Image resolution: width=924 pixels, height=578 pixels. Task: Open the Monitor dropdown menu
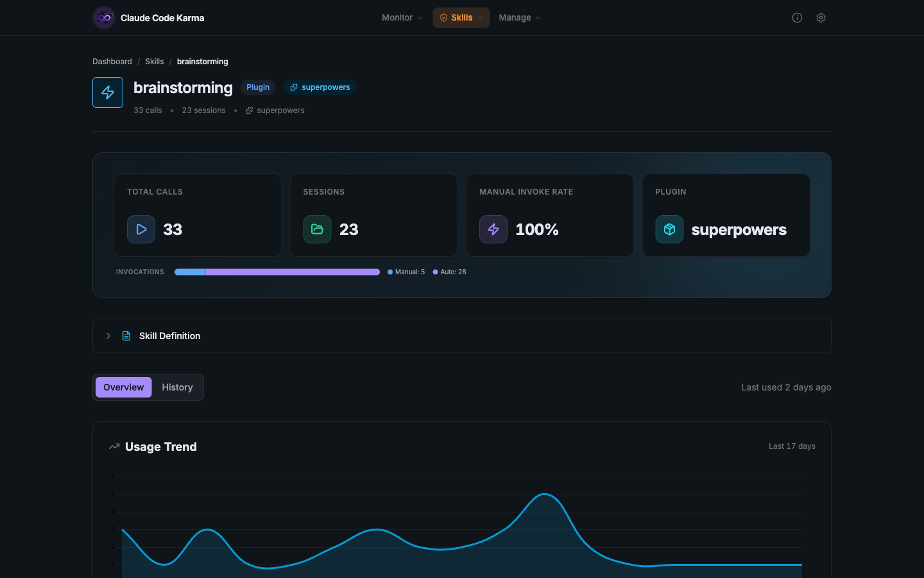402,18
